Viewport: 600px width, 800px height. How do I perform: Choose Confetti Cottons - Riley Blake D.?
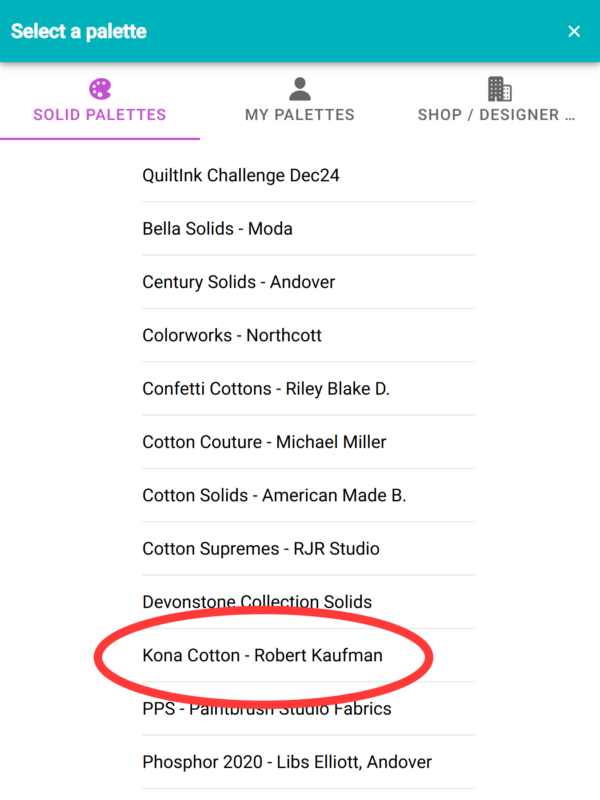coord(266,389)
